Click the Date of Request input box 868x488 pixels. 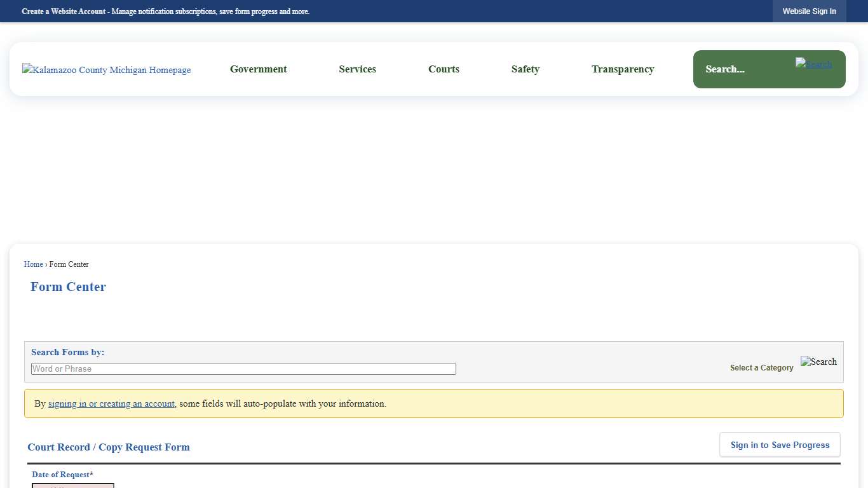click(72, 486)
